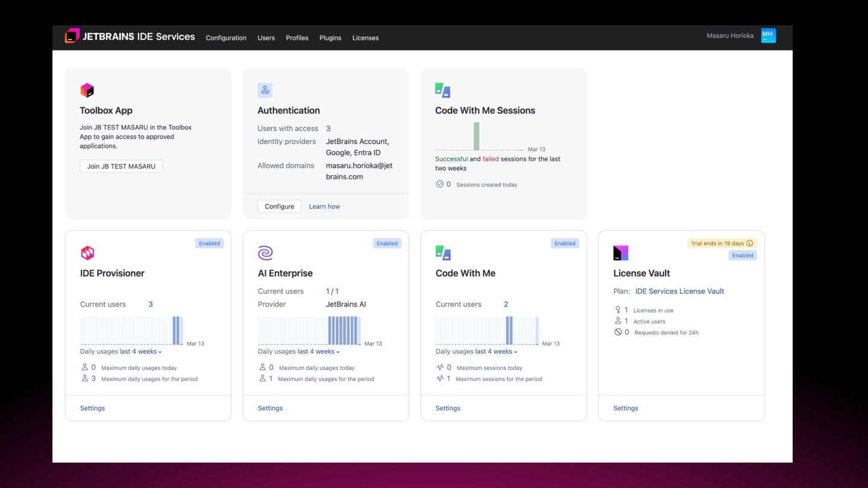Viewport: 868px width, 488px height.
Task: Expand IDE Provisioner last 4 weeks dropdown
Action: tap(141, 351)
